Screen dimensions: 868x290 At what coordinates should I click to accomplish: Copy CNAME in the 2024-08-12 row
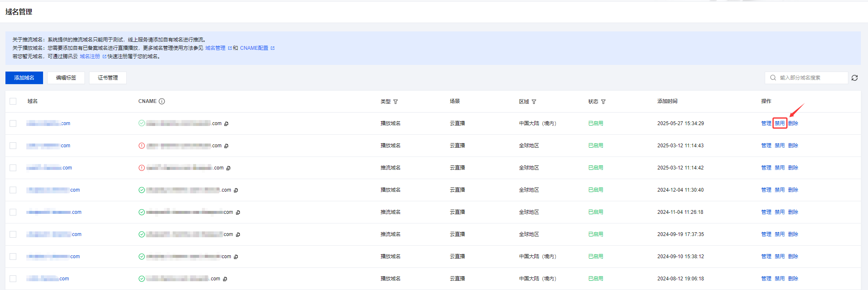(x=225, y=279)
